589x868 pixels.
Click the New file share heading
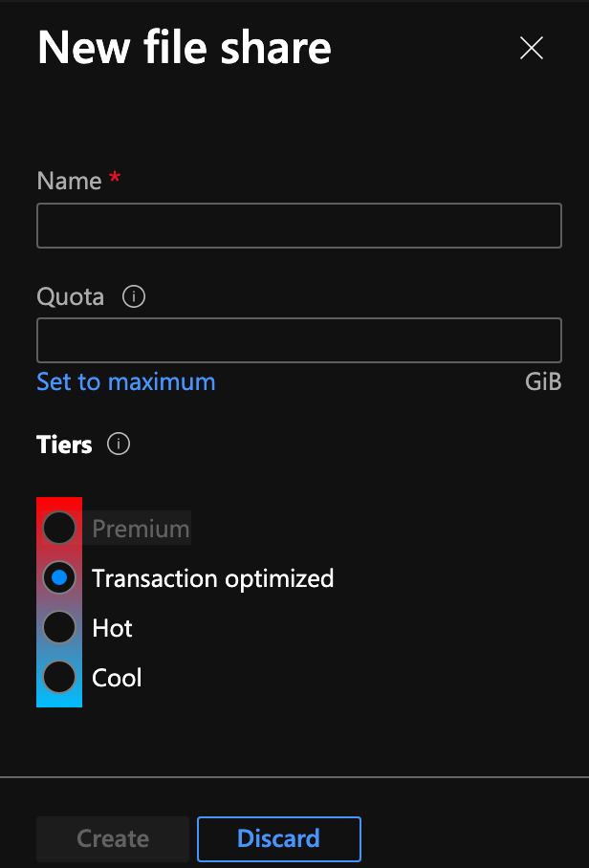(185, 48)
